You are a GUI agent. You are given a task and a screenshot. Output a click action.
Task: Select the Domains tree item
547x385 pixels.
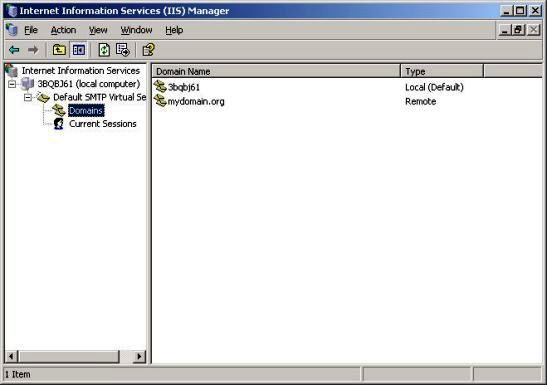tap(86, 111)
